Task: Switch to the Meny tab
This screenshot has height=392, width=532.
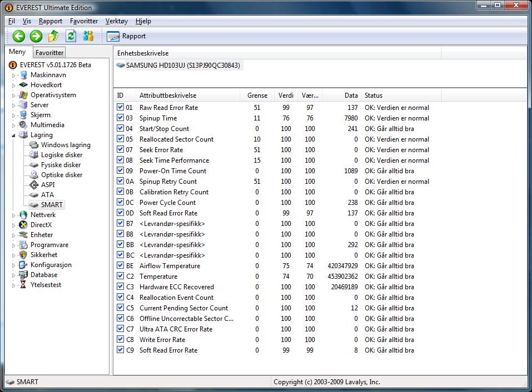Action: coord(17,52)
